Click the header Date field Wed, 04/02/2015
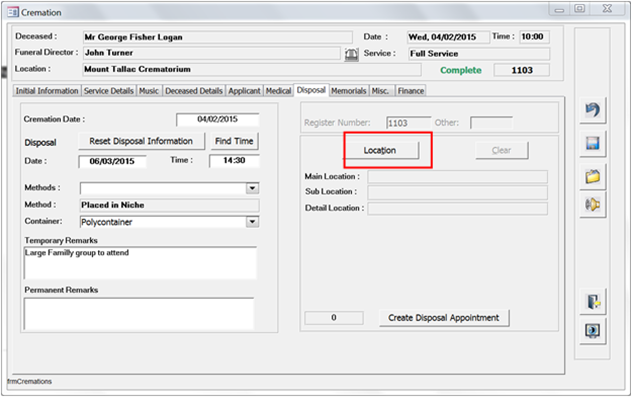Viewport: 631px width, 397px height. tap(448, 37)
